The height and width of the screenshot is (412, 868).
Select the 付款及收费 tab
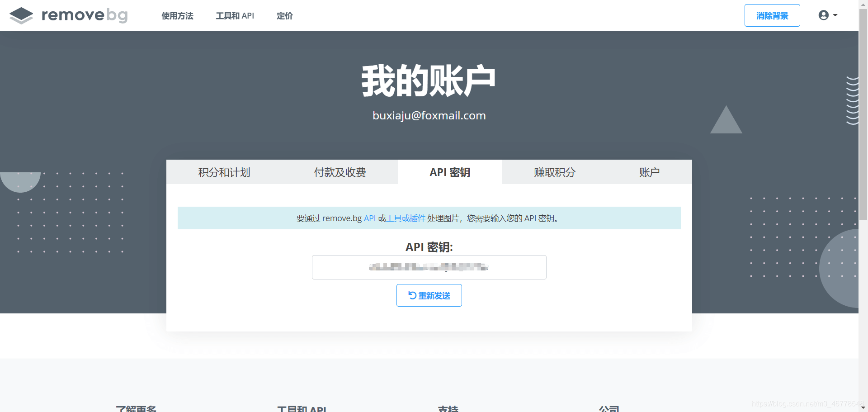(x=340, y=172)
